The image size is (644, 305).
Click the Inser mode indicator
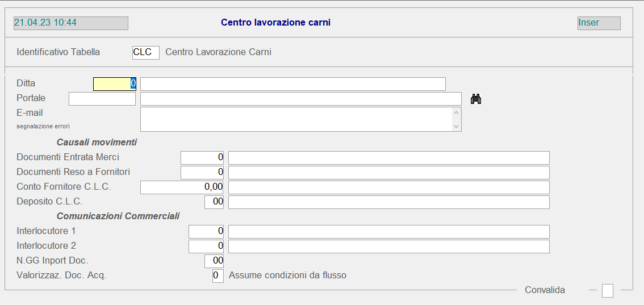[x=599, y=23]
